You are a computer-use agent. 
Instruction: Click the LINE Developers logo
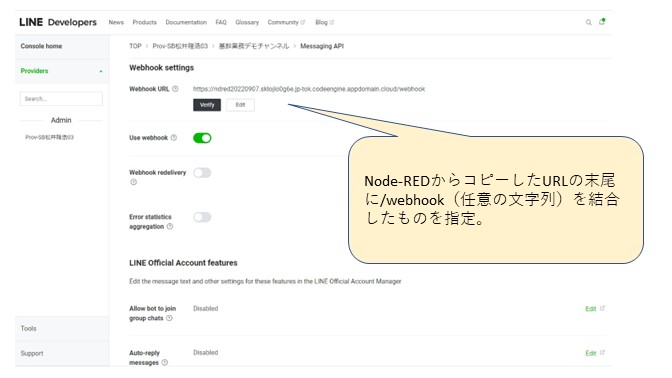(x=58, y=22)
